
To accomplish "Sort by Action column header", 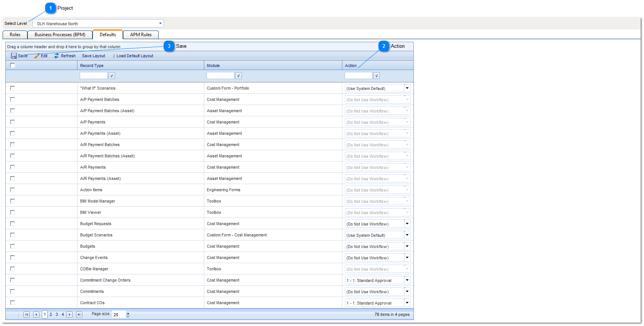I will 351,66.
